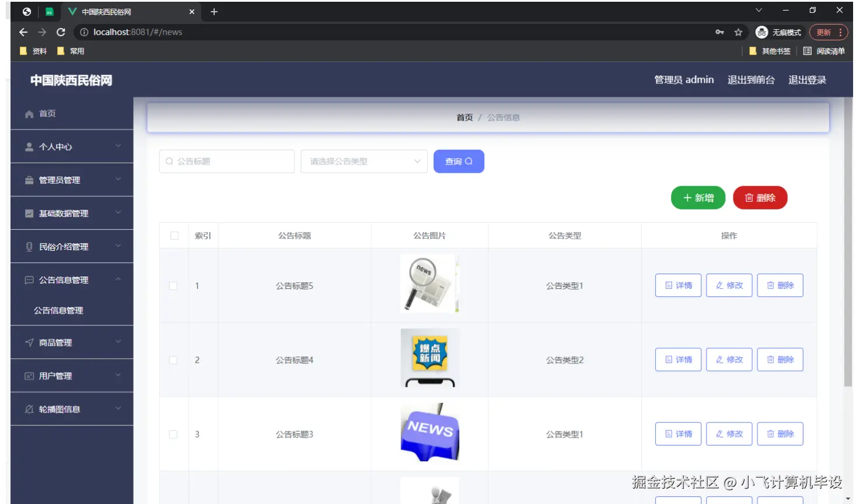Viewport: 856px width, 504px height.
Task: Tick the checkbox for row 1 公告标题5
Action: click(173, 285)
